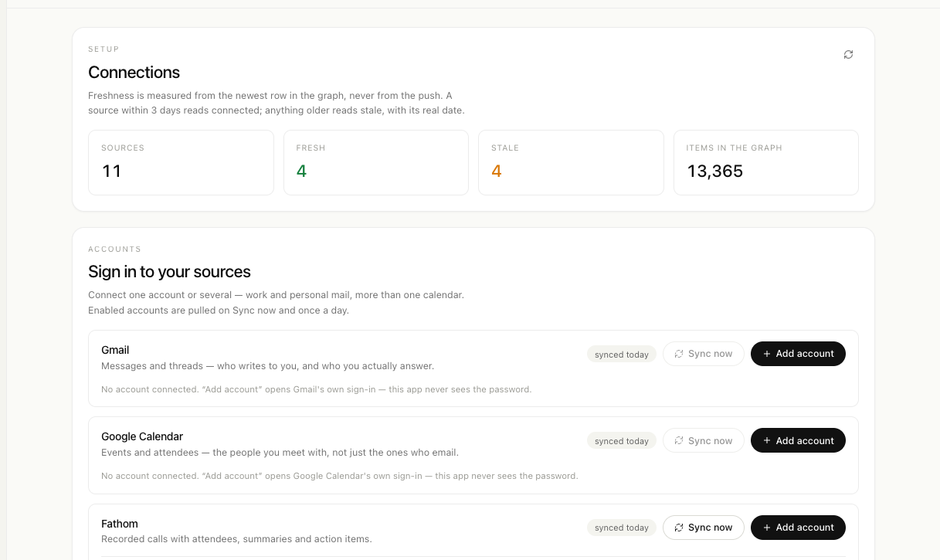Viewport: 940px width, 560px height.
Task: Click the plus icon in Gmail's Add account
Action: coord(767,354)
